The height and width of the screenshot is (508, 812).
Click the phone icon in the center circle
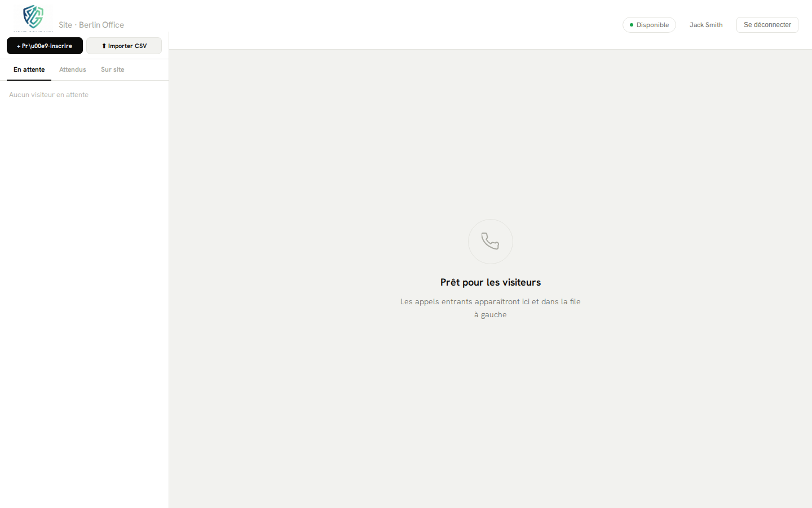click(490, 241)
